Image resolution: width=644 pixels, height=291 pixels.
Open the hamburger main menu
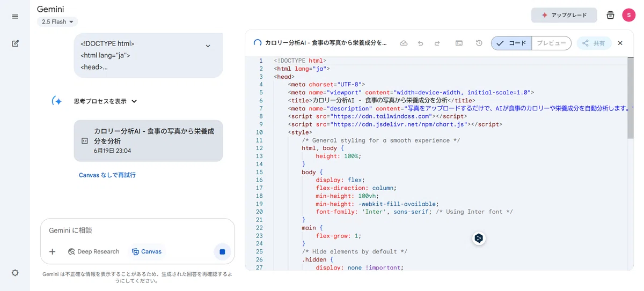click(15, 17)
